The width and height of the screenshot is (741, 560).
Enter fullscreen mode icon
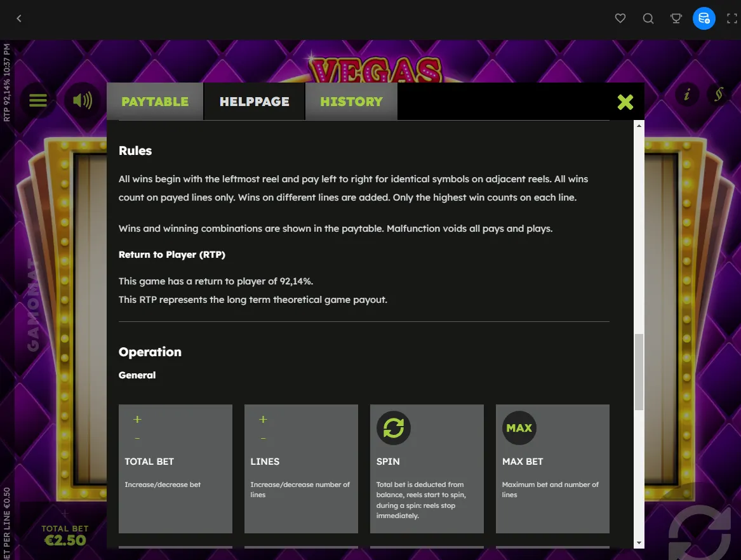click(731, 18)
